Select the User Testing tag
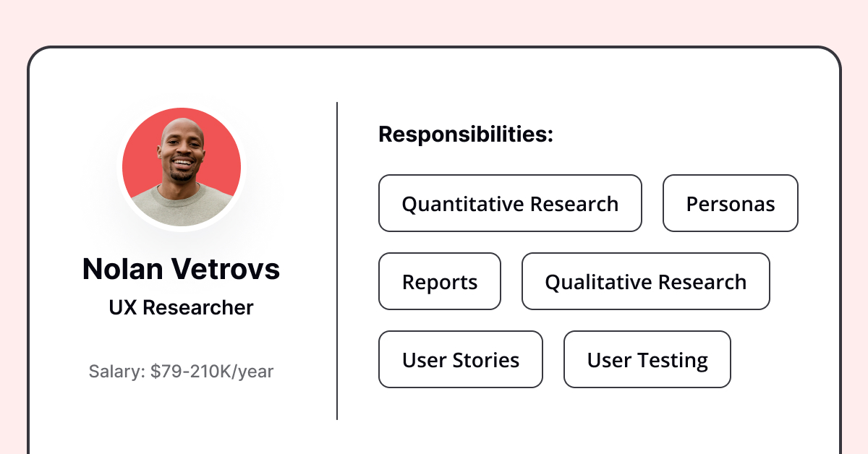The image size is (868, 454). pyautogui.click(x=647, y=359)
